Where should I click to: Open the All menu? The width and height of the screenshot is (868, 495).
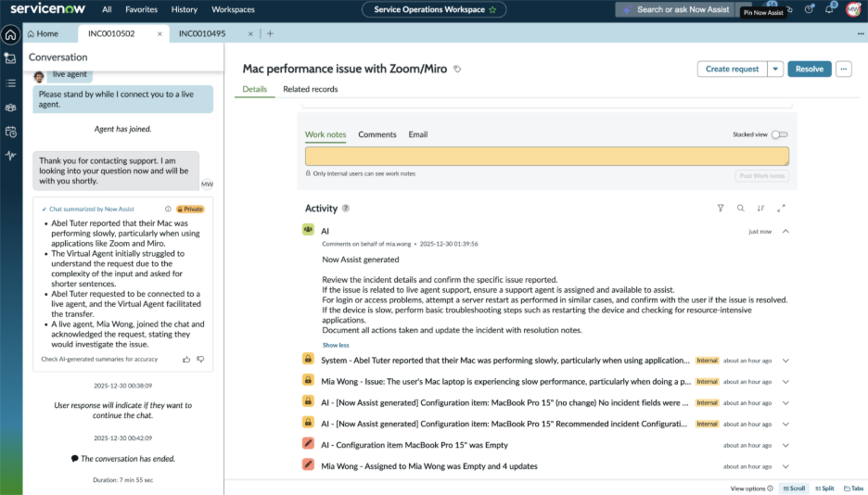coord(107,9)
